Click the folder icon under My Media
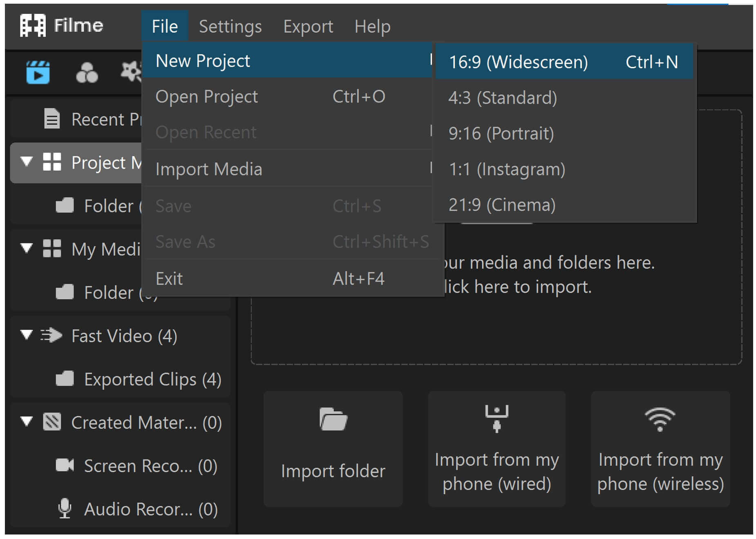Screen dimensions: 756x539 [65, 292]
